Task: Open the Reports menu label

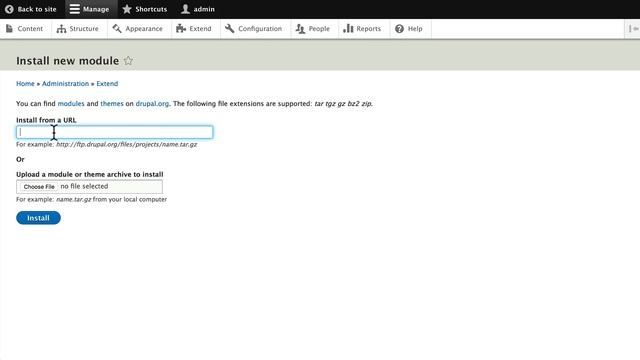Action: pyautogui.click(x=369, y=29)
